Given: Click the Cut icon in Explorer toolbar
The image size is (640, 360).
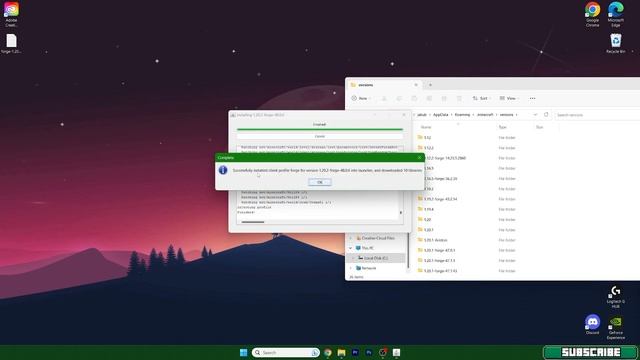Looking at the screenshot, I should (x=384, y=98).
